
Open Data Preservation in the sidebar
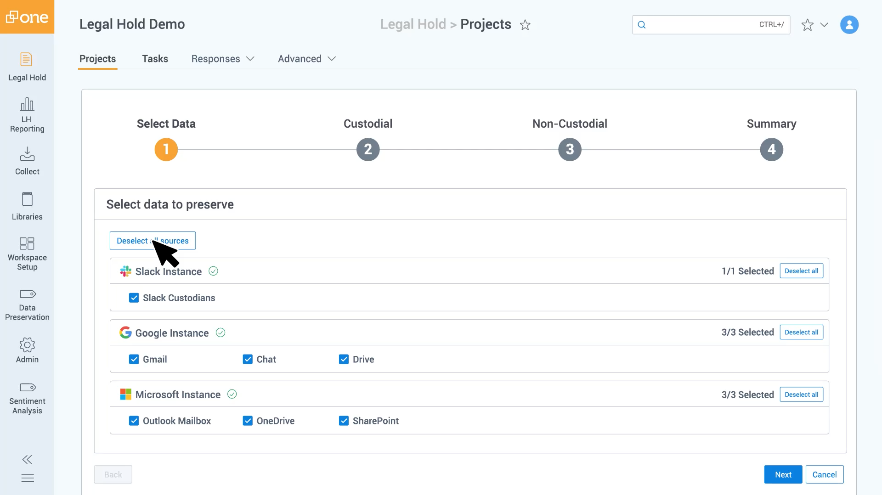(x=27, y=300)
